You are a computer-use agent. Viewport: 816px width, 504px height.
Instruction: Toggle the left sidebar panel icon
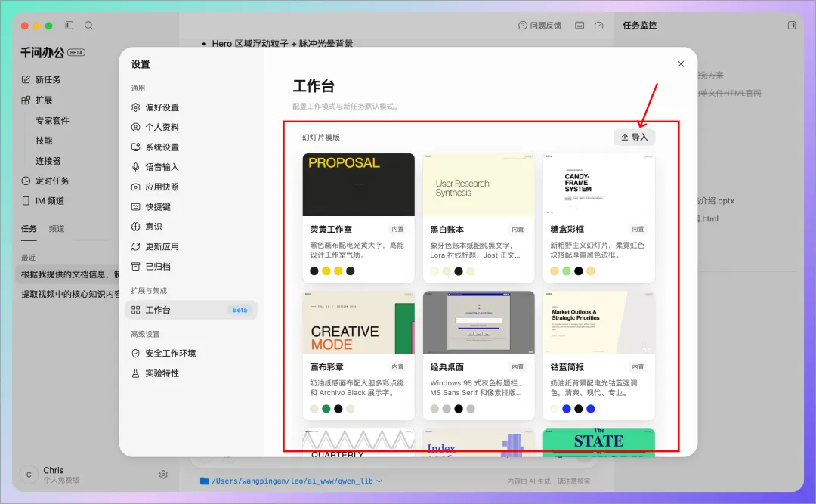click(70, 26)
